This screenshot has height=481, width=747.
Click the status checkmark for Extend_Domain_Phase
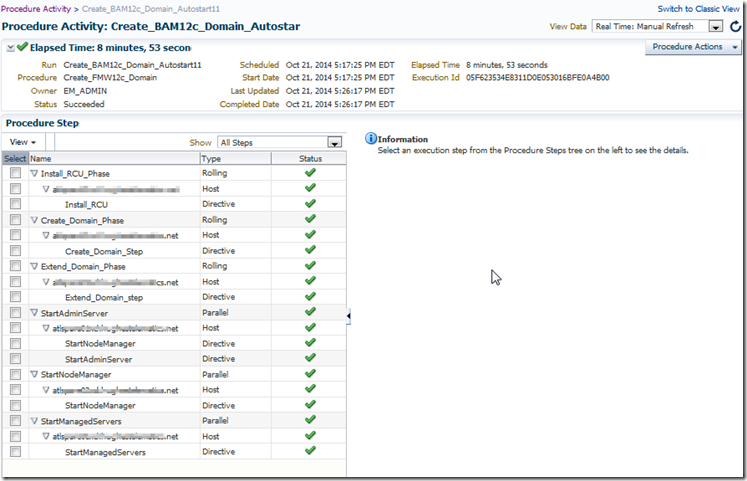point(310,265)
